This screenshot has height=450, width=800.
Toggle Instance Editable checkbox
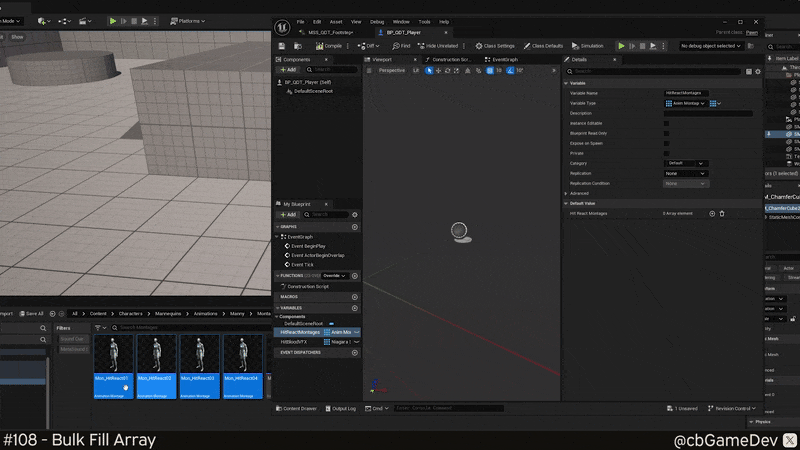tap(667, 123)
